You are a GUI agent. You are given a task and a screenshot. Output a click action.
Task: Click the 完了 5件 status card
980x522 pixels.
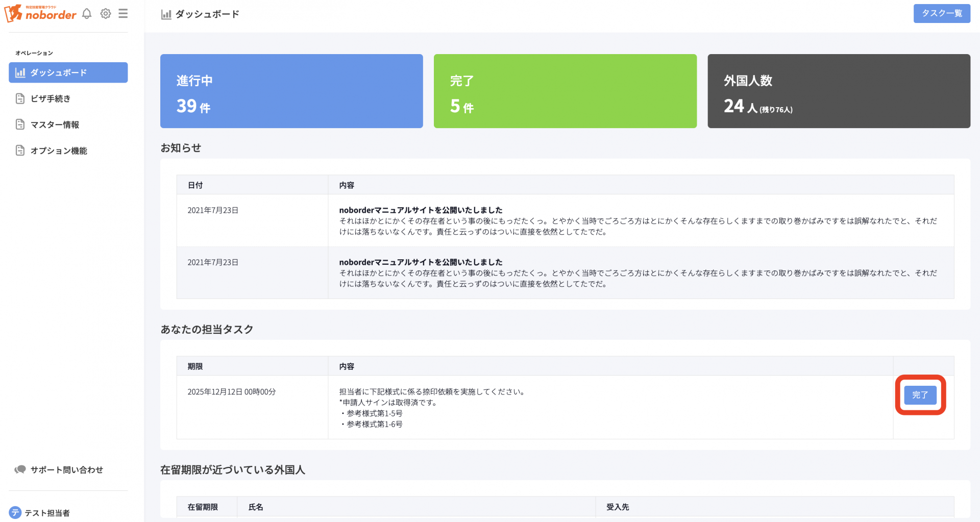(x=565, y=91)
